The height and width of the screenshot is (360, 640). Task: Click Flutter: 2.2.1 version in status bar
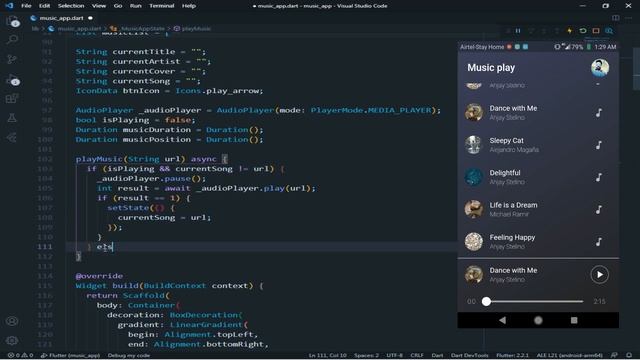(513, 356)
